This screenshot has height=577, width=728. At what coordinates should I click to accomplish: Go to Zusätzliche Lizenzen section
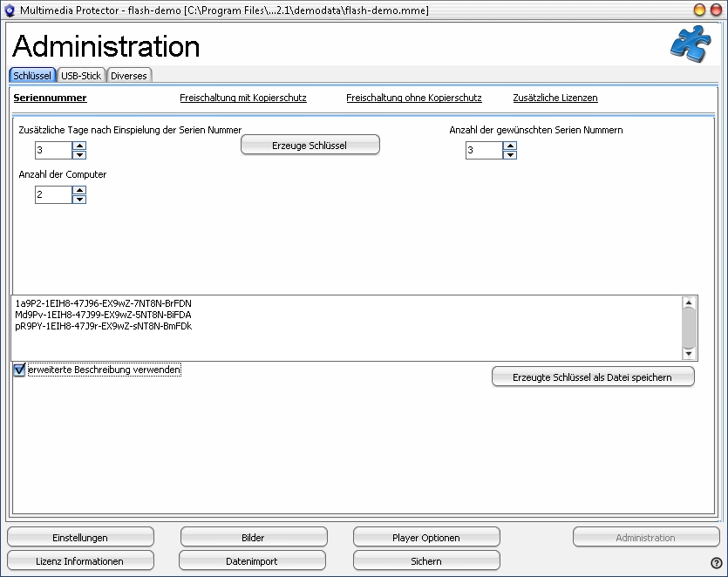[x=555, y=98]
